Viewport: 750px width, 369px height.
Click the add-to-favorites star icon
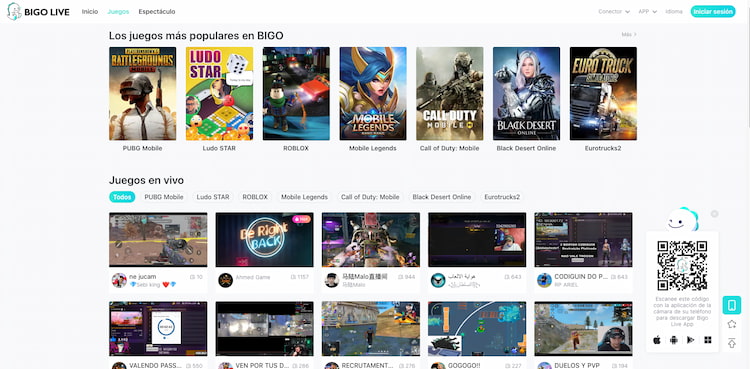coord(731,324)
